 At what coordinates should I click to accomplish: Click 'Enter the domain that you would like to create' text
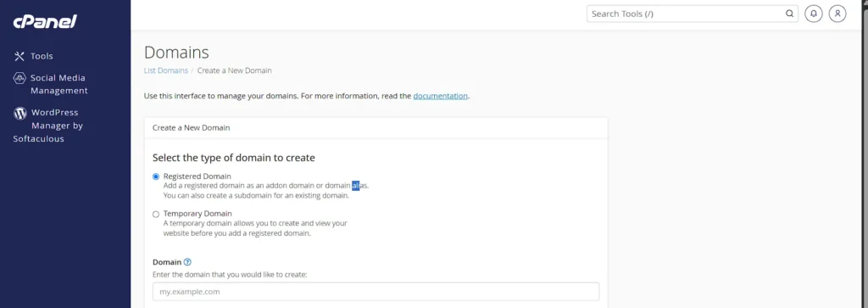click(x=229, y=274)
